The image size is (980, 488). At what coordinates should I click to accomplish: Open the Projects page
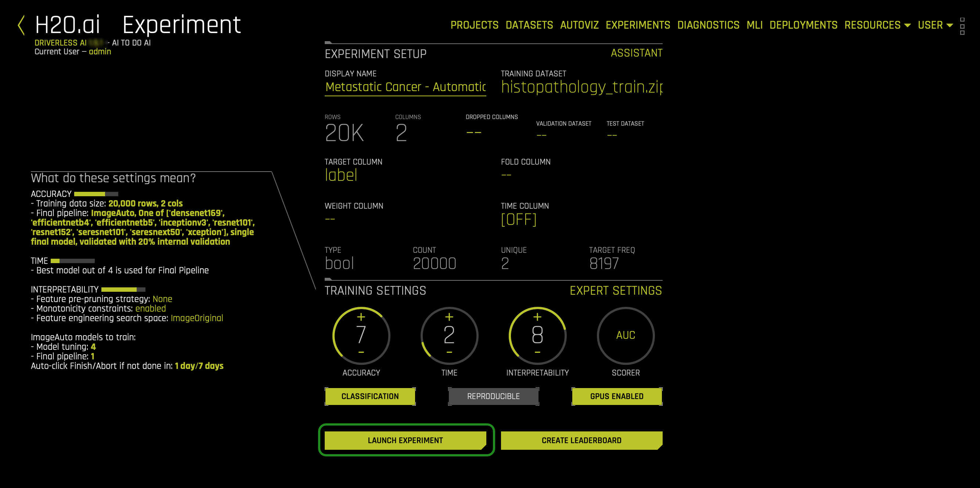click(x=475, y=25)
